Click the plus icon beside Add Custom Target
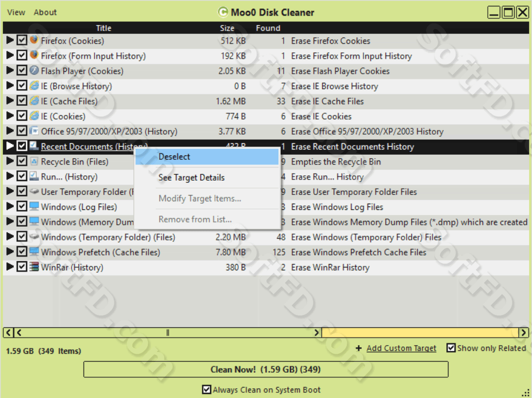This screenshot has height=398, width=532. click(359, 348)
